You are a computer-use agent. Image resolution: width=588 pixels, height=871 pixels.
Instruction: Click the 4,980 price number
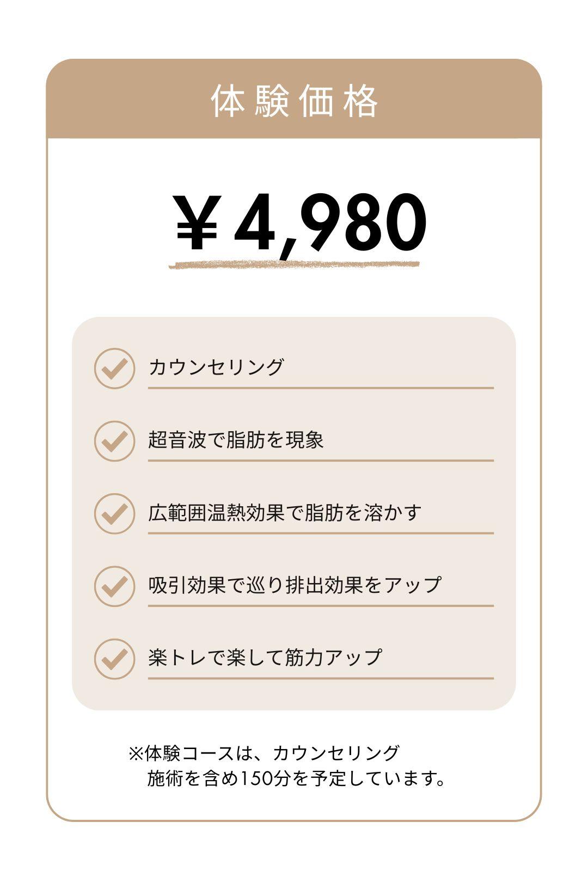[x=330, y=224]
